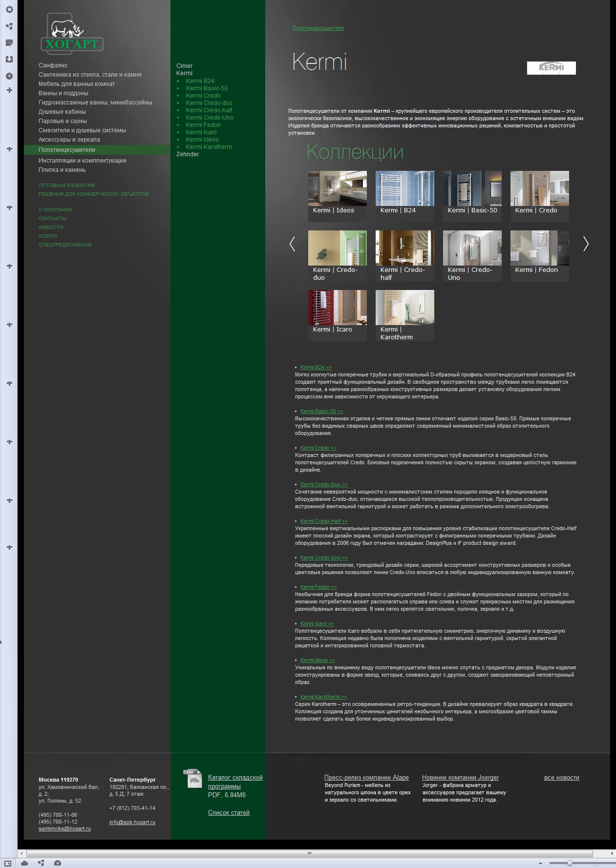Open Смесители и душевые системы menu item
This screenshot has height=868, width=616.
pos(82,130)
